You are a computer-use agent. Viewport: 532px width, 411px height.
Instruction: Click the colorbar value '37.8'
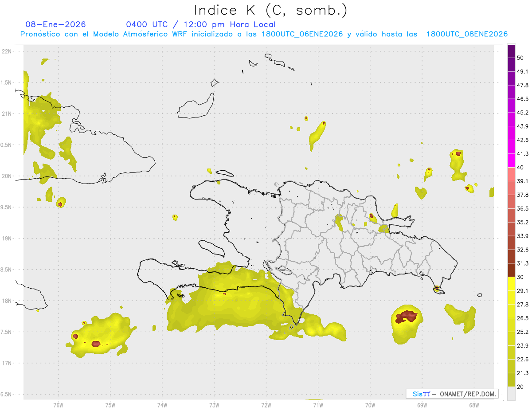tap(523, 195)
